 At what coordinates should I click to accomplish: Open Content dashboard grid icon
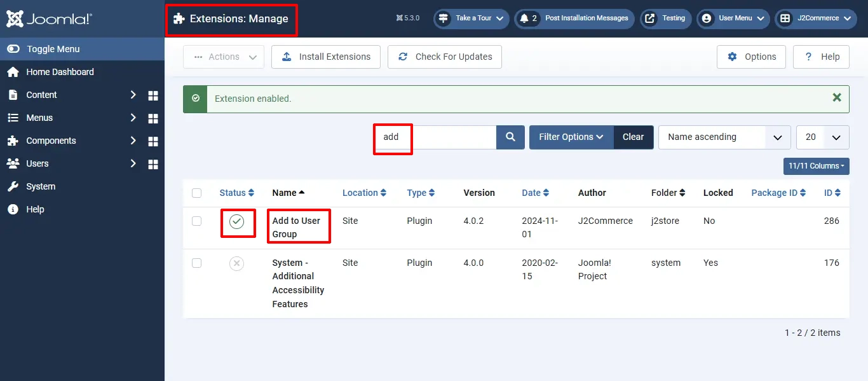153,95
